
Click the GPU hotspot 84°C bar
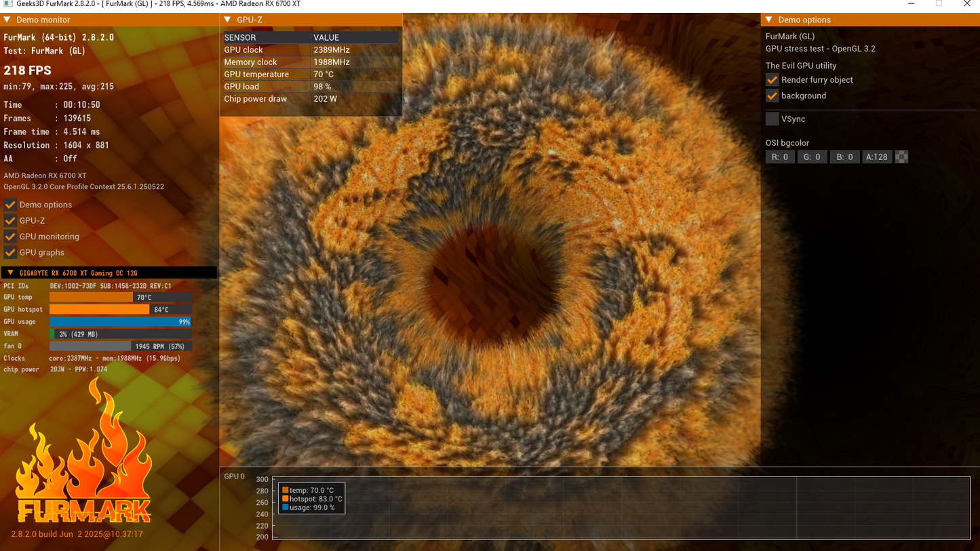pos(121,310)
